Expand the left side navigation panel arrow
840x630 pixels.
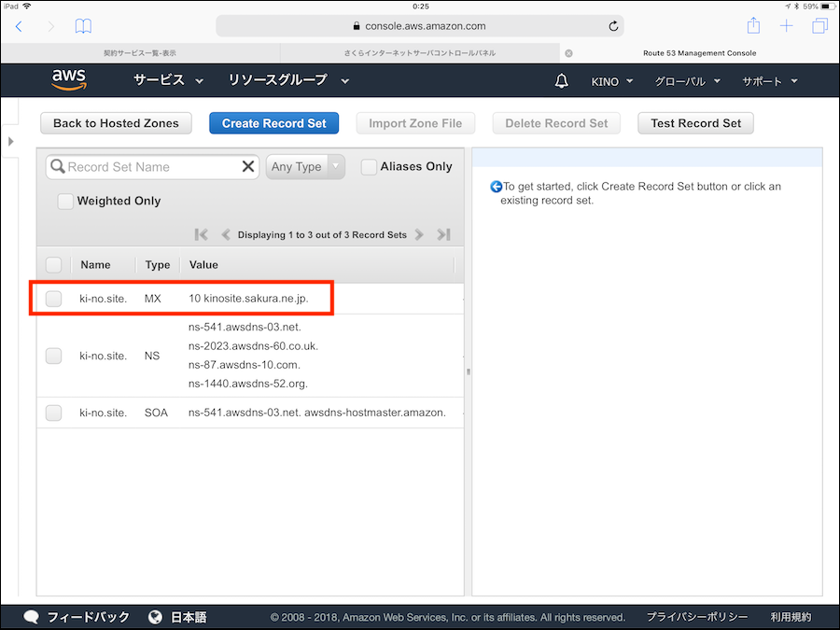click(x=10, y=141)
